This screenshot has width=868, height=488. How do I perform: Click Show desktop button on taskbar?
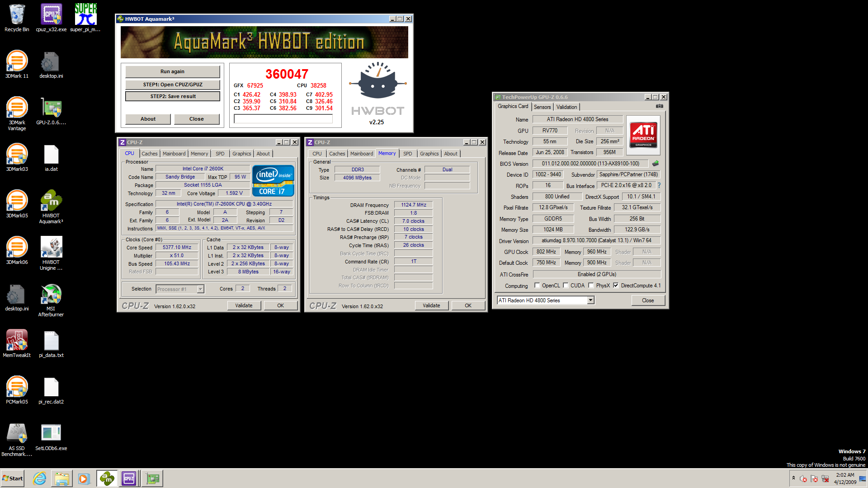(863, 479)
